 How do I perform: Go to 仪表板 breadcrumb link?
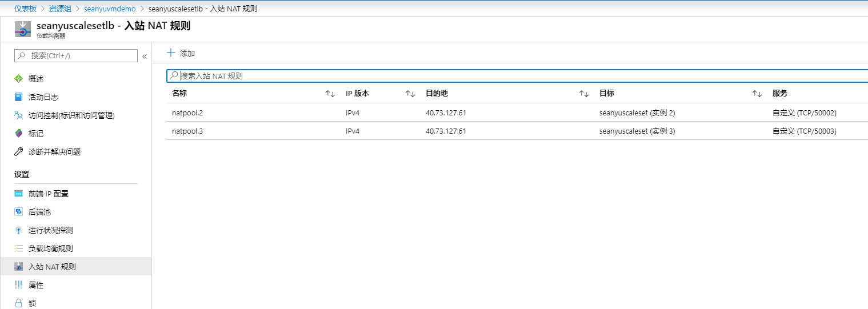(25, 9)
